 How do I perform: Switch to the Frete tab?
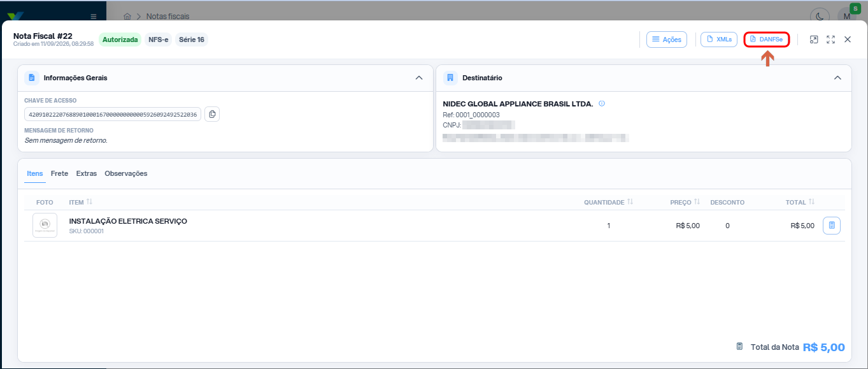point(59,173)
